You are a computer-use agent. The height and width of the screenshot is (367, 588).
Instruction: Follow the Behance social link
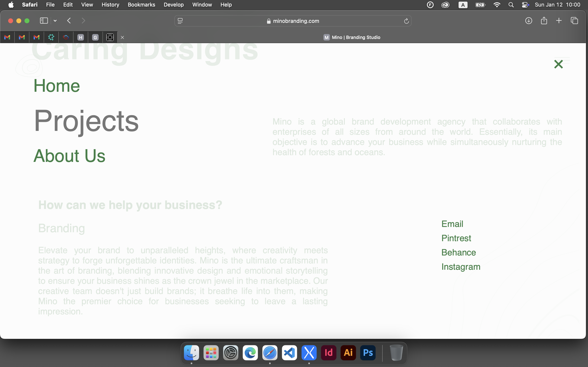point(459,252)
